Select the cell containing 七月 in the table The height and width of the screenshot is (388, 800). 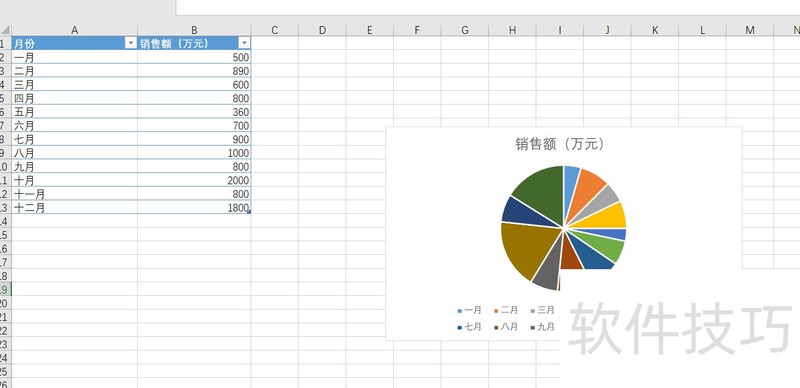point(74,139)
